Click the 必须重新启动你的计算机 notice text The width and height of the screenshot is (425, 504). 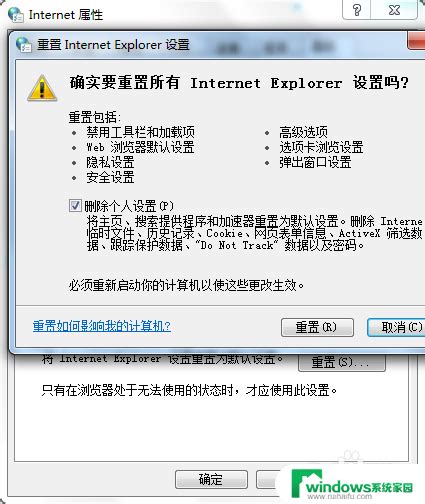click(x=186, y=285)
